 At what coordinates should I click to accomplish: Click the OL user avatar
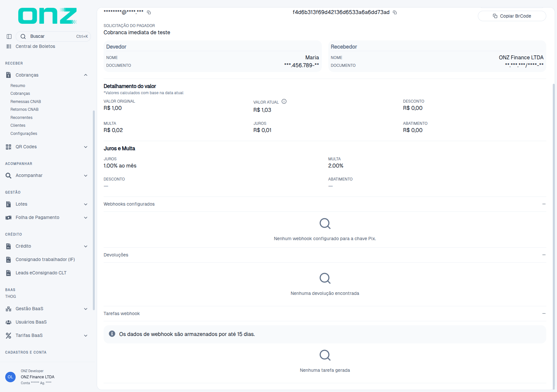click(x=10, y=377)
